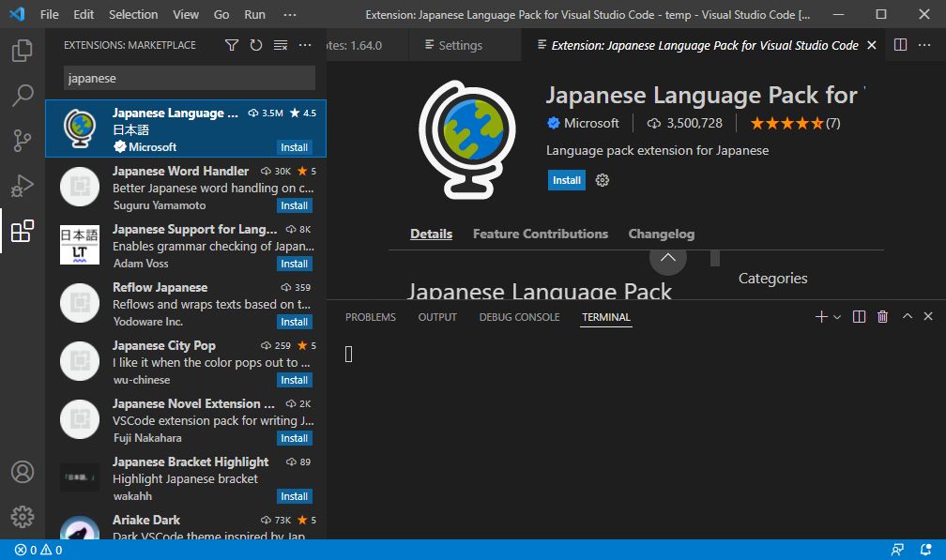Image resolution: width=946 pixels, height=560 pixels.
Task: Open notifications bell in status bar
Action: tap(925, 550)
